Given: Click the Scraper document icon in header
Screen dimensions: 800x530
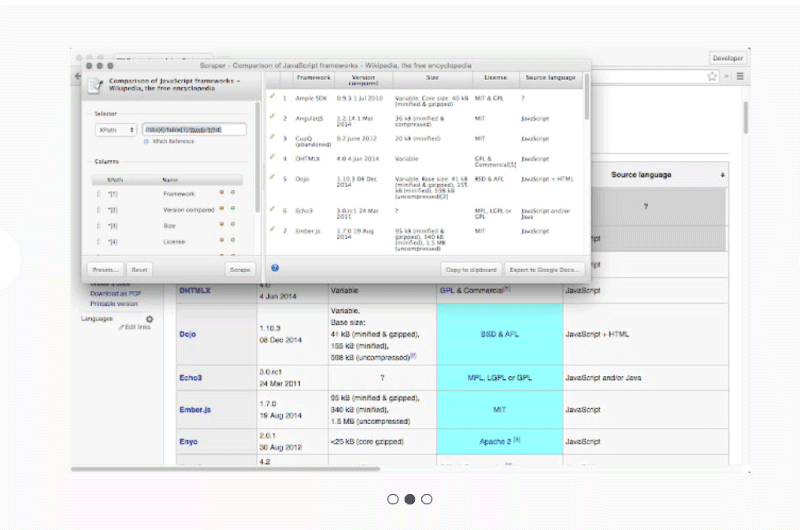Looking at the screenshot, I should pos(95,85).
